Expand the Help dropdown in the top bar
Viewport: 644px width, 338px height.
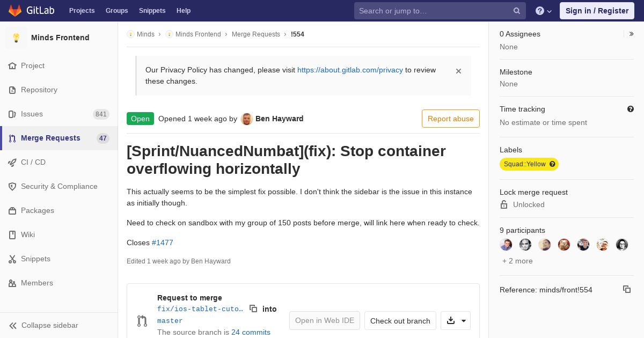tap(544, 11)
